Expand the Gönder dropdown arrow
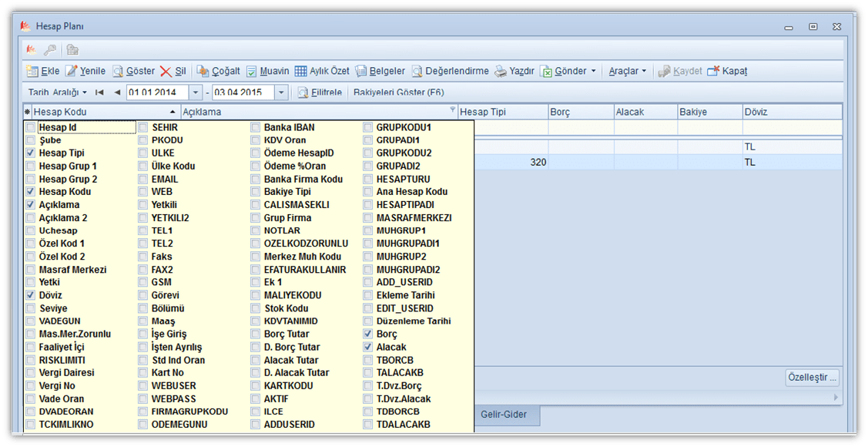Viewport: 868px width, 447px height. click(593, 71)
